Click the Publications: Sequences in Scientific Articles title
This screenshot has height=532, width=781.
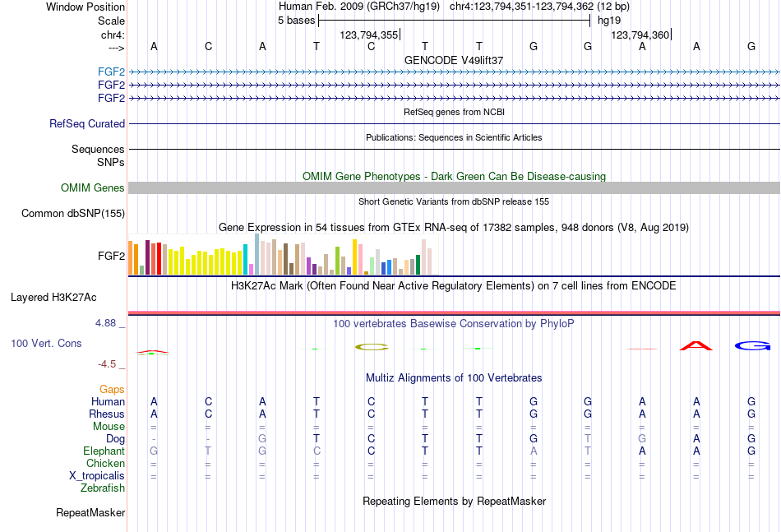click(x=454, y=137)
